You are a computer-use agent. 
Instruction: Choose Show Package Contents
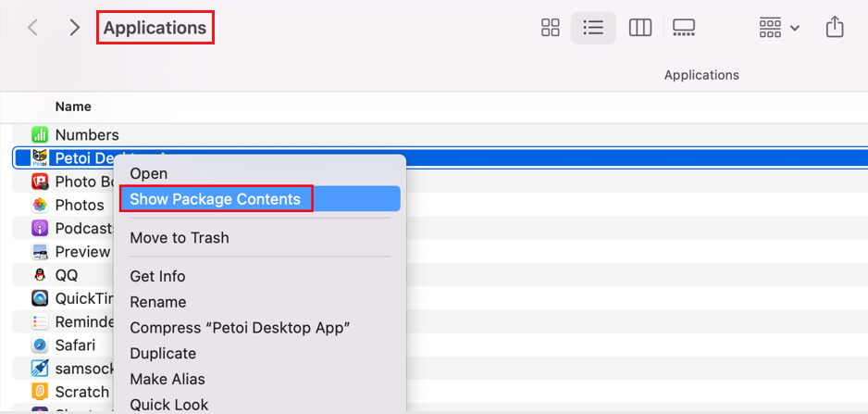tap(215, 199)
